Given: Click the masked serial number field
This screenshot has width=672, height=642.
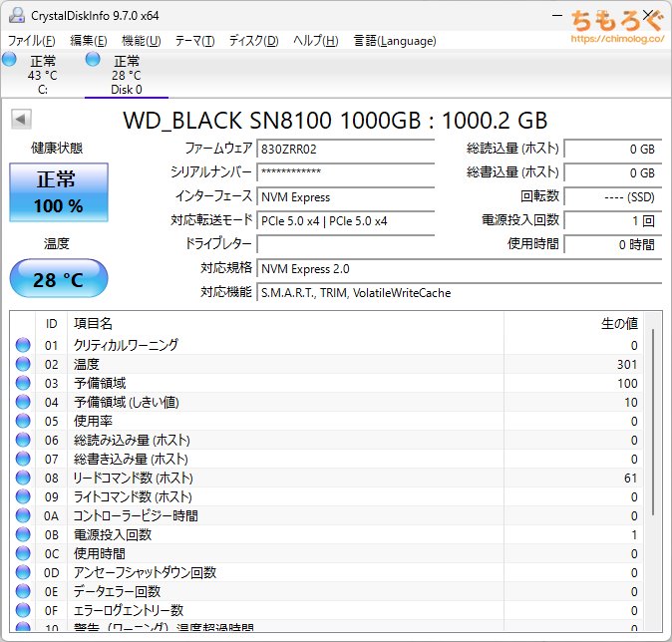Looking at the screenshot, I should click(345, 172).
